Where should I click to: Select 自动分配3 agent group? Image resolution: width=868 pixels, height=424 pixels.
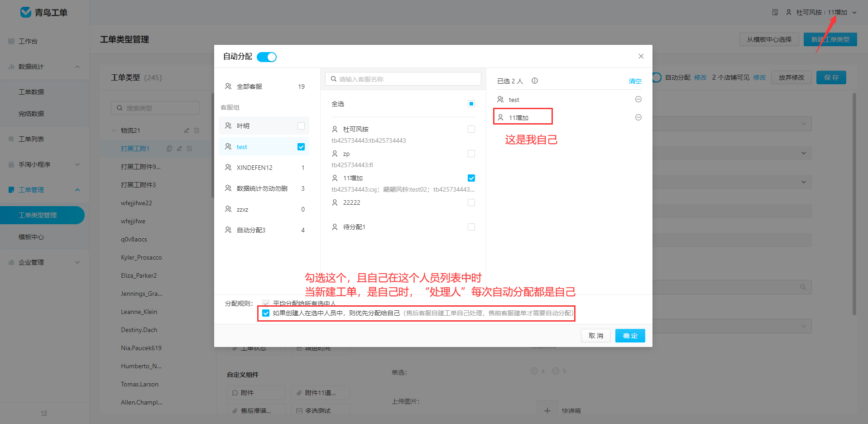[x=264, y=230]
